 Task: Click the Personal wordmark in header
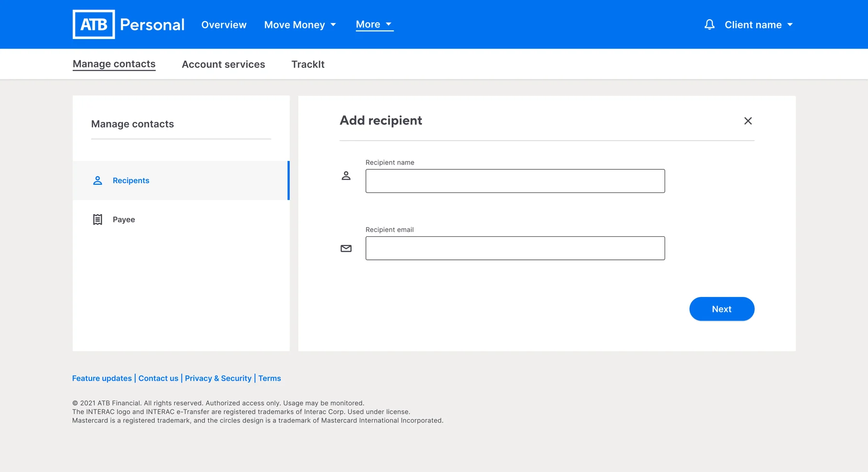click(x=152, y=25)
